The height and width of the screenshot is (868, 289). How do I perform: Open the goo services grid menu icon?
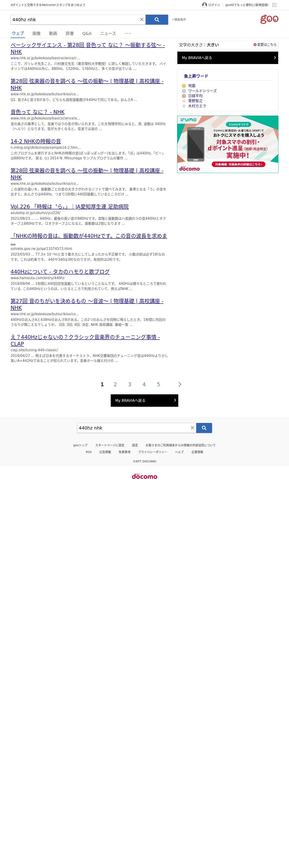click(x=274, y=5)
